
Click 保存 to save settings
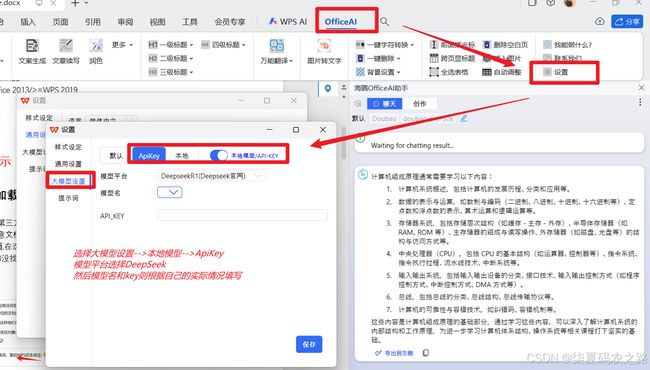point(309,344)
